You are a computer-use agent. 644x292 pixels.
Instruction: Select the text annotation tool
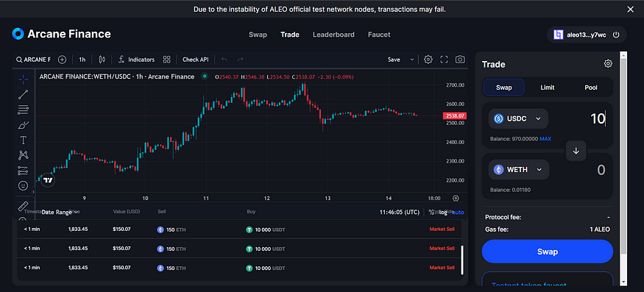click(x=24, y=140)
